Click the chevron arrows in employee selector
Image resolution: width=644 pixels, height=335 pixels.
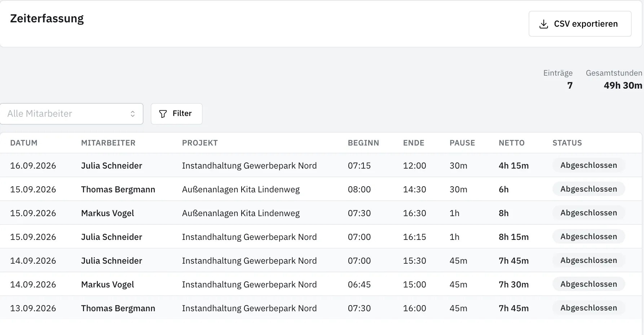point(133,114)
